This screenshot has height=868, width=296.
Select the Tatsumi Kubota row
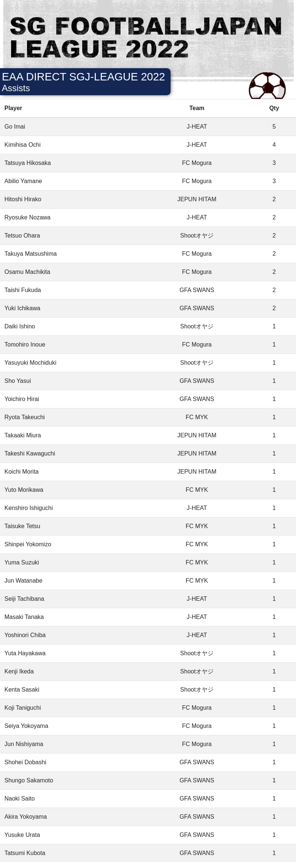(148, 853)
